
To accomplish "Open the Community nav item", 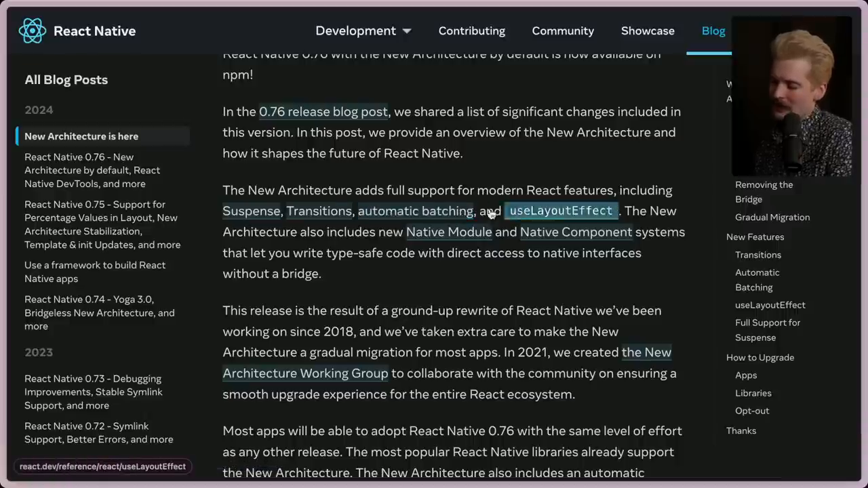I will [563, 30].
